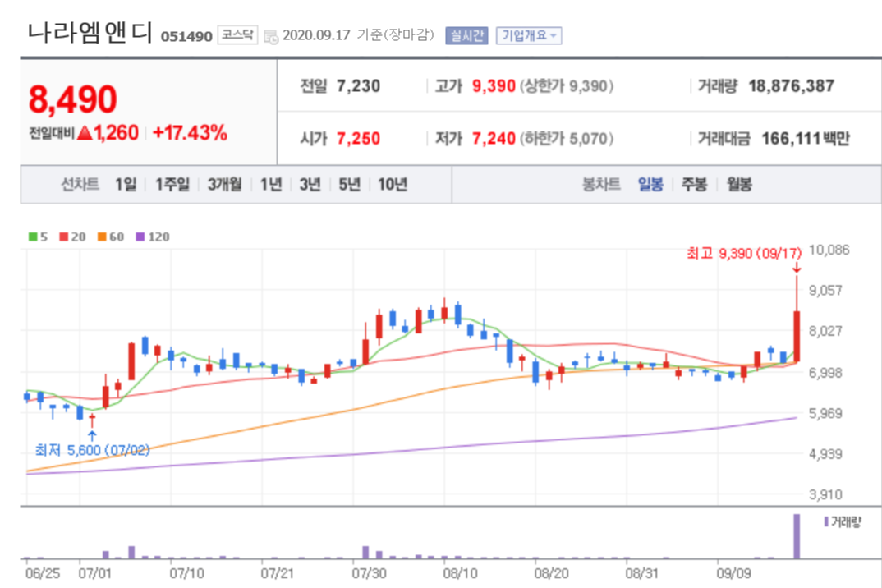The height and width of the screenshot is (588, 882).
Task: Select the 5년 line chart tab
Action: (349, 184)
